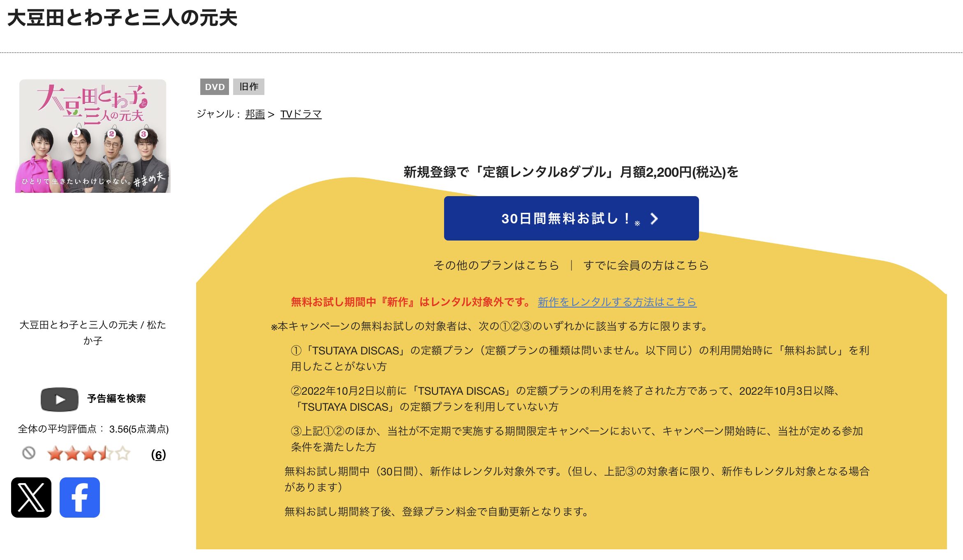The width and height of the screenshot is (963, 560).
Task: Share on X (Twitter) icon
Action: click(x=31, y=497)
